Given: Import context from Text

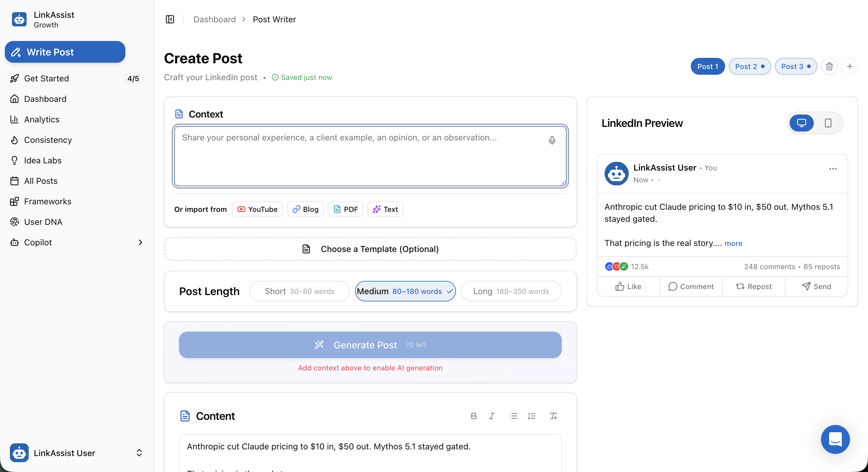Looking at the screenshot, I should (385, 209).
